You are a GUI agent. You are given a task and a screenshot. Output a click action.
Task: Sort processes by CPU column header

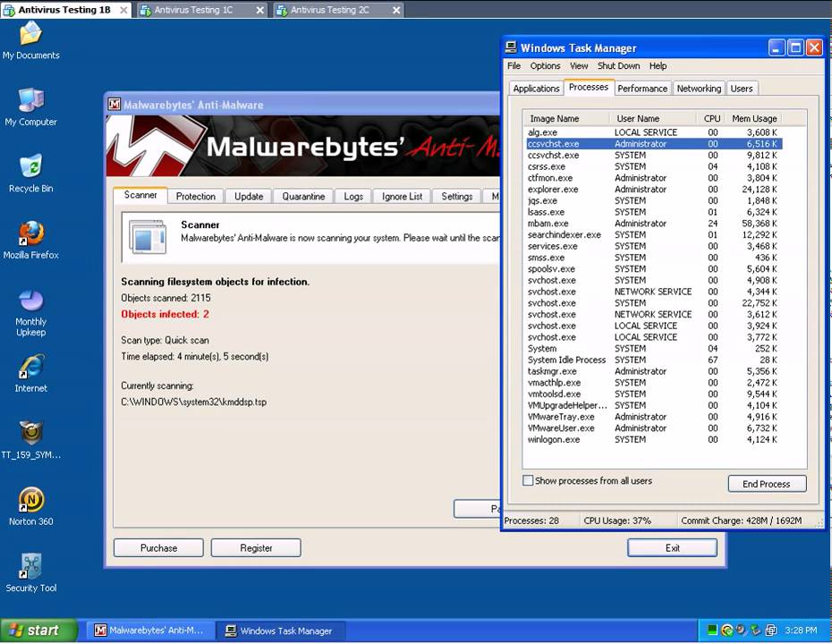(710, 118)
